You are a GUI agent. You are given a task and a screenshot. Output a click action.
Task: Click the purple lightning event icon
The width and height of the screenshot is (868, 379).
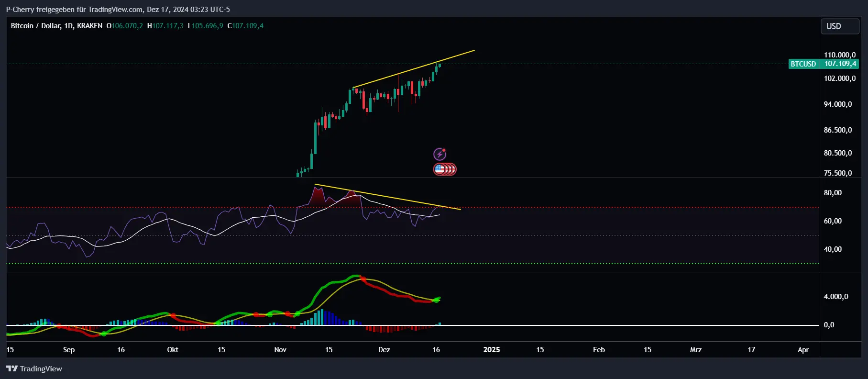pyautogui.click(x=439, y=154)
